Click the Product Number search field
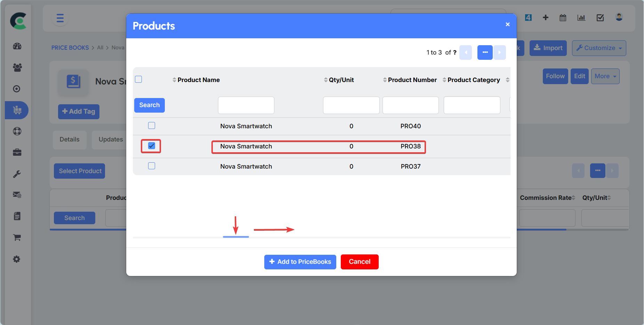The height and width of the screenshot is (325, 644). pyautogui.click(x=410, y=105)
